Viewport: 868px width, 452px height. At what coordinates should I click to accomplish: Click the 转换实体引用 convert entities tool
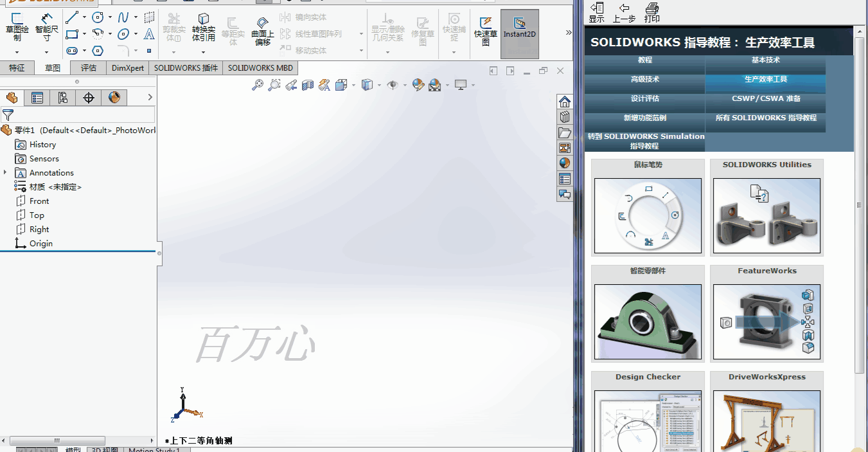pyautogui.click(x=204, y=28)
